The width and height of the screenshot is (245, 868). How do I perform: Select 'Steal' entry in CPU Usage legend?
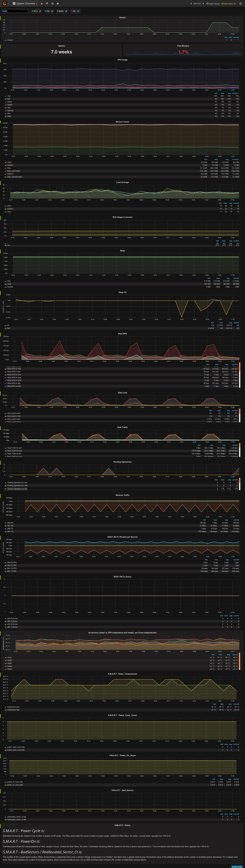[9, 116]
